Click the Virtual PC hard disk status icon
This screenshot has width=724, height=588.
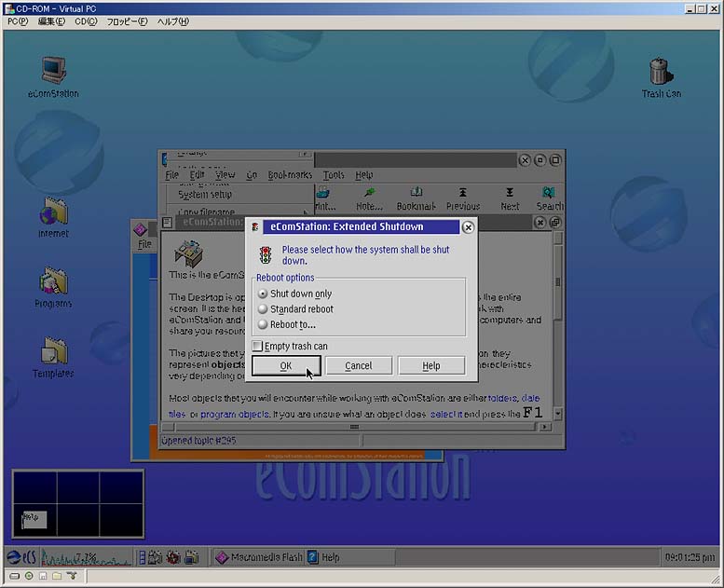tap(14, 576)
